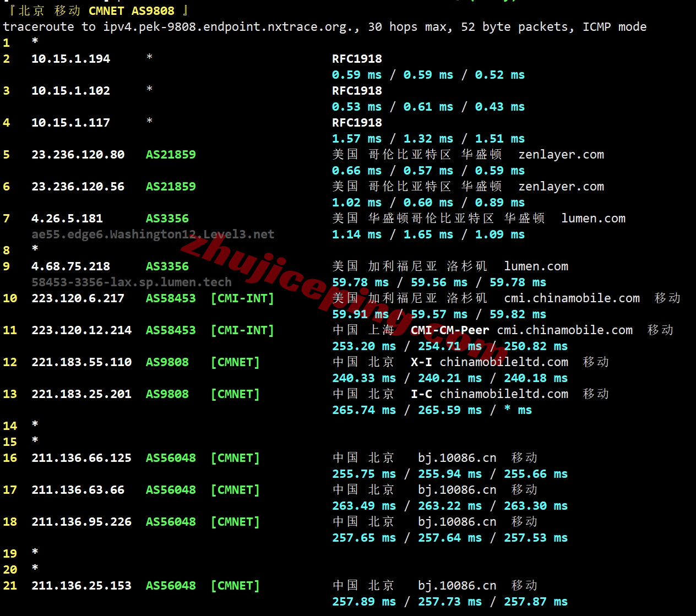Select the [CMI-INT] tag on hop 10

242,298
